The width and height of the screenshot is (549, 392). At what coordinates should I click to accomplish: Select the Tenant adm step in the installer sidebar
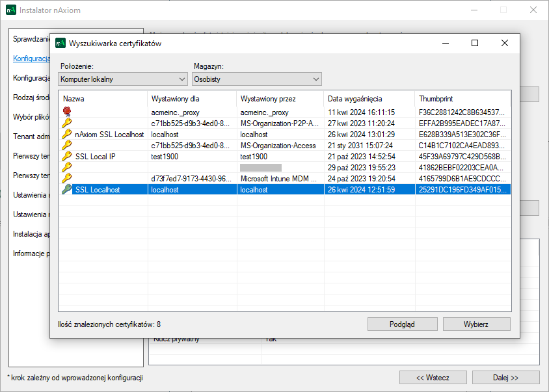31,137
